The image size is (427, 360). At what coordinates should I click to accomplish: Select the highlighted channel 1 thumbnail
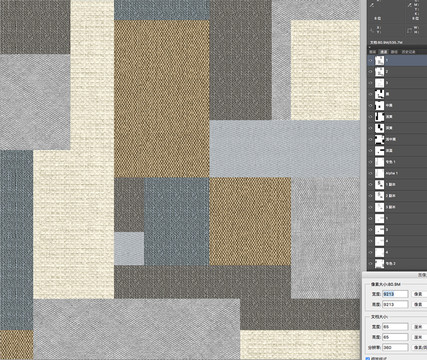[x=379, y=60]
